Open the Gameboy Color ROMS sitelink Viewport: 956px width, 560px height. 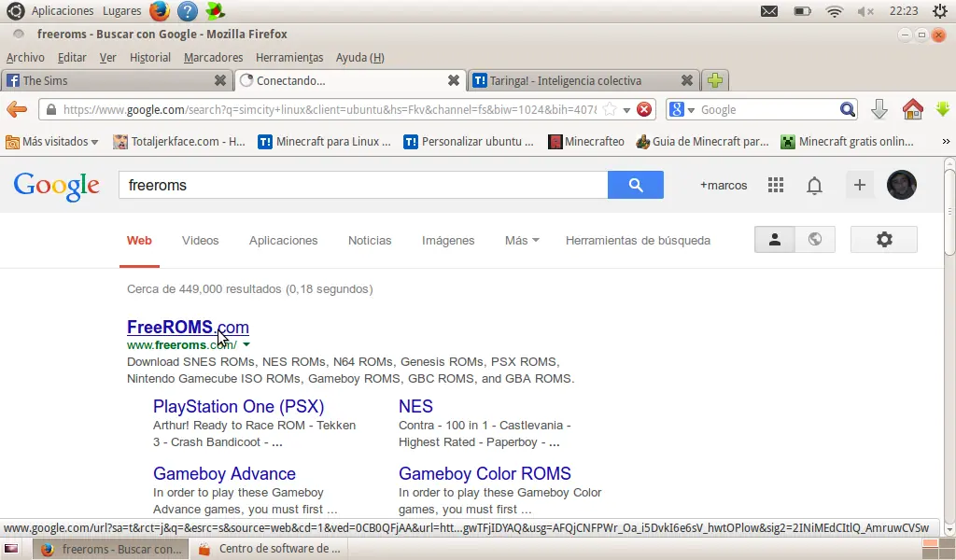(485, 473)
